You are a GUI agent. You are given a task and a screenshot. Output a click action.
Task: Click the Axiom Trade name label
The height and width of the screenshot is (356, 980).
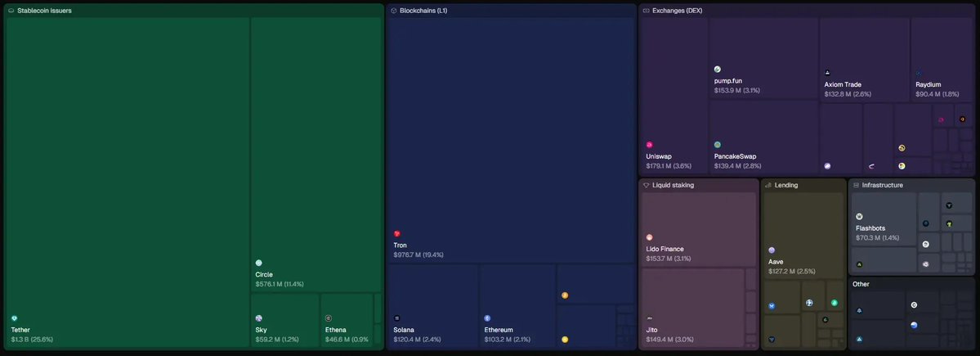pyautogui.click(x=844, y=84)
